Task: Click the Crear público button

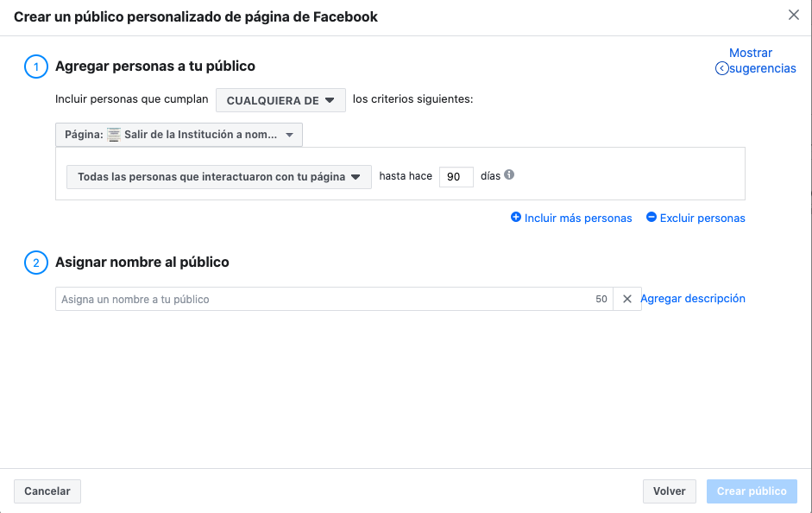Action: coord(752,491)
